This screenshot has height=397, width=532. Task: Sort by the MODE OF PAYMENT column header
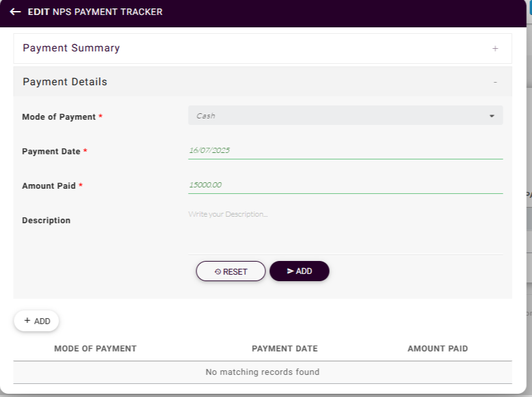pos(96,349)
